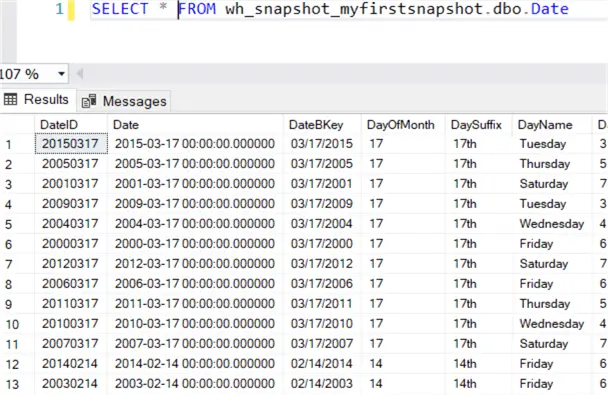Click DayName cell Thursday in row 2

(553, 164)
